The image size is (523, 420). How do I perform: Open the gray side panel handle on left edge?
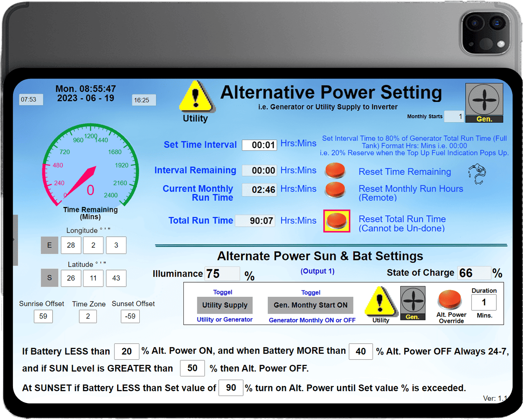coord(15,240)
